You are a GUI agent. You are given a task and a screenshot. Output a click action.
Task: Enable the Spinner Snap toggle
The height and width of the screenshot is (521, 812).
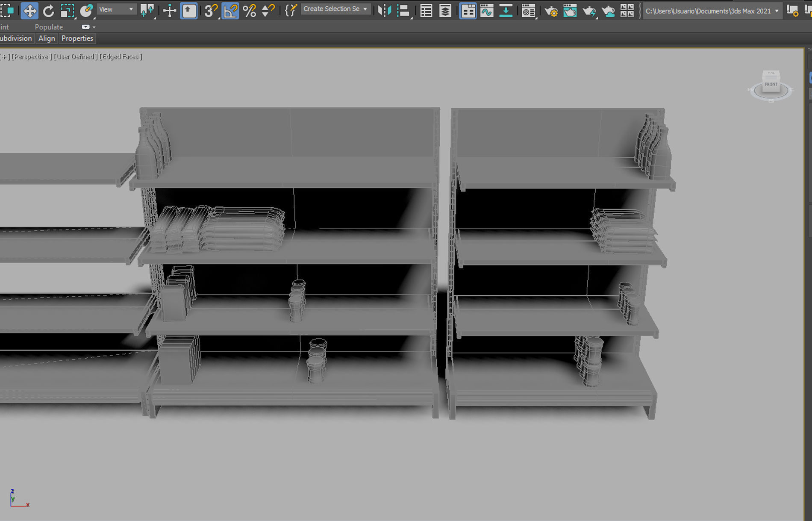pos(268,11)
